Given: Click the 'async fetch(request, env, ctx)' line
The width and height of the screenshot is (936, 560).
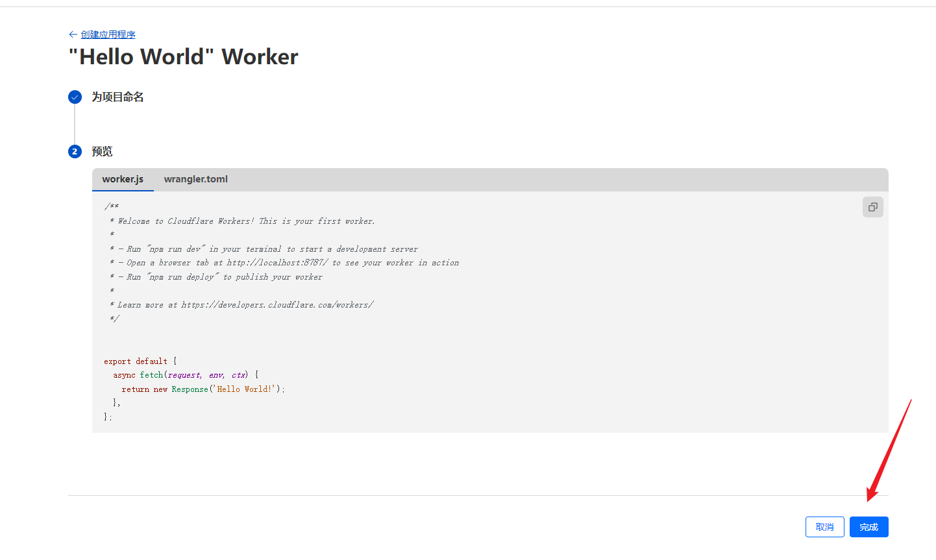Looking at the screenshot, I should coord(186,375).
